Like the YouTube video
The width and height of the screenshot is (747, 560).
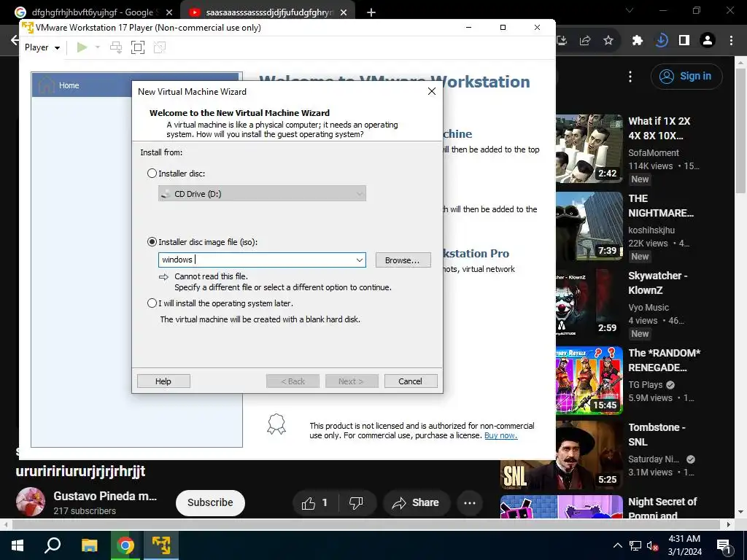coord(315,503)
